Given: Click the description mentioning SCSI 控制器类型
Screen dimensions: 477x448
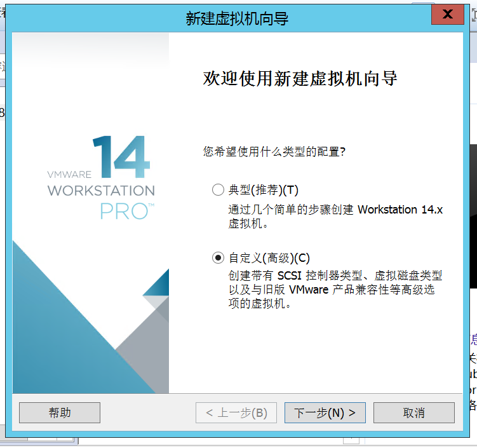Looking at the screenshot, I should coord(335,289).
